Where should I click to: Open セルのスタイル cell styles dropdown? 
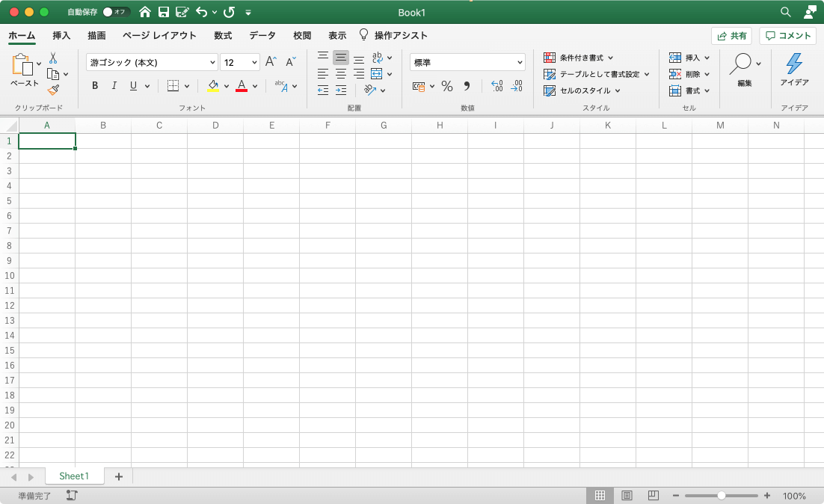click(582, 90)
